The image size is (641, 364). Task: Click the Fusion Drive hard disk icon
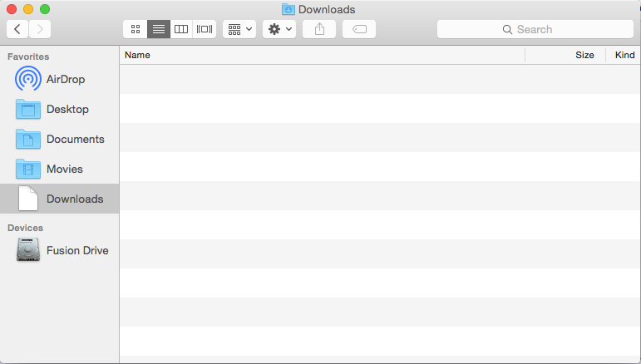tap(27, 249)
